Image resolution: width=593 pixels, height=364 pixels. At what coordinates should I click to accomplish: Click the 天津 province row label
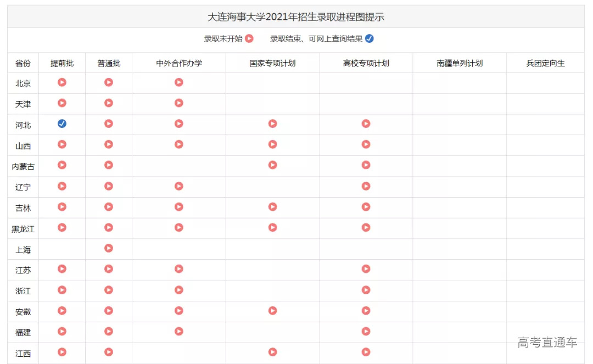pos(23,104)
